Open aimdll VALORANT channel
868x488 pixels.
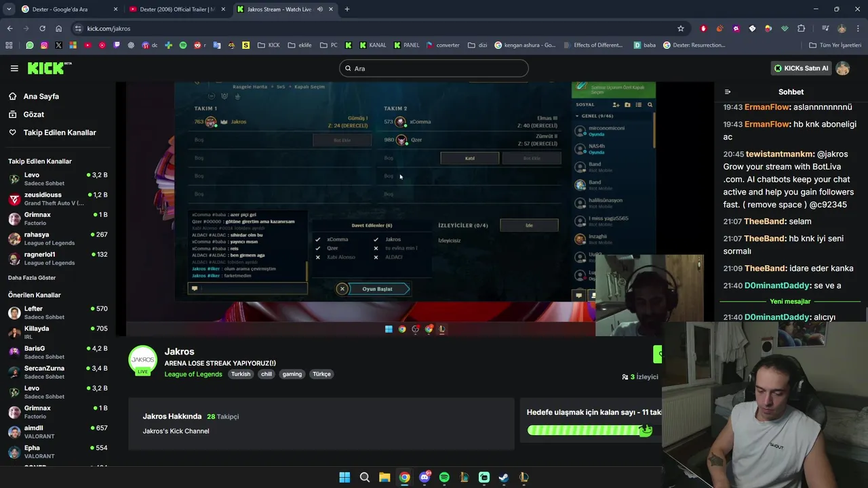click(x=58, y=432)
